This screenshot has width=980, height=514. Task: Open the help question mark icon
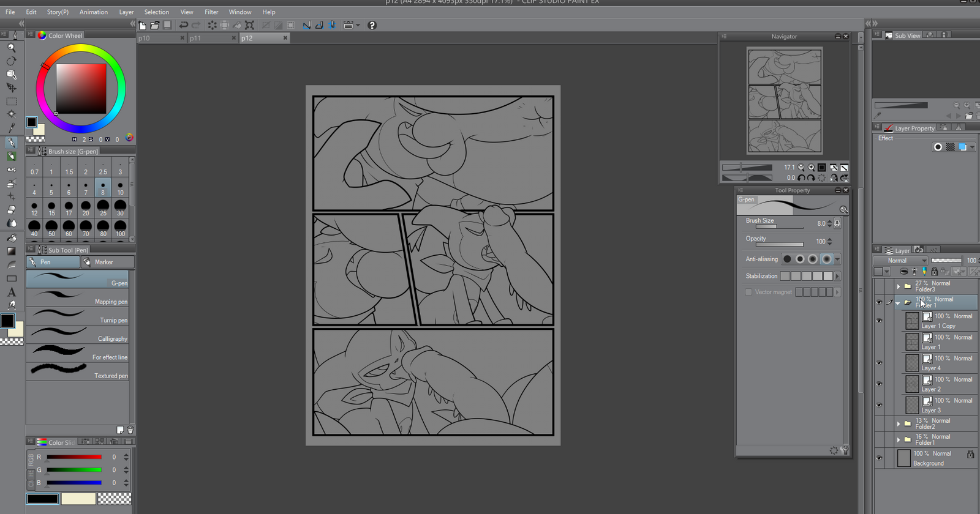(372, 25)
